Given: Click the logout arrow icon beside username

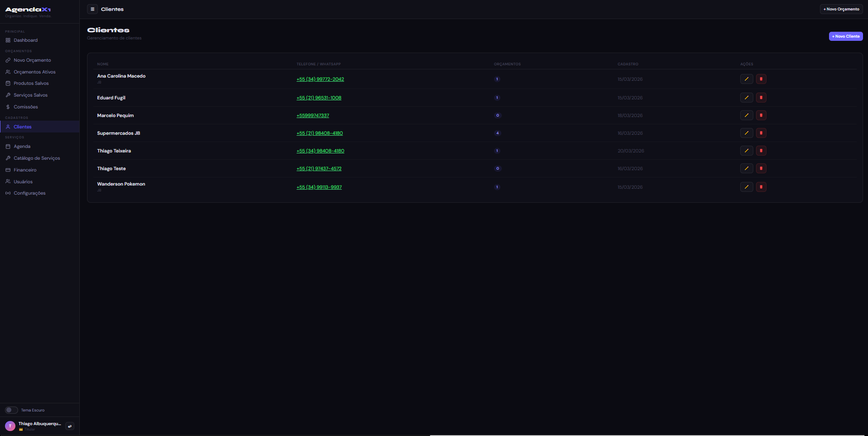Looking at the screenshot, I should click(70, 426).
